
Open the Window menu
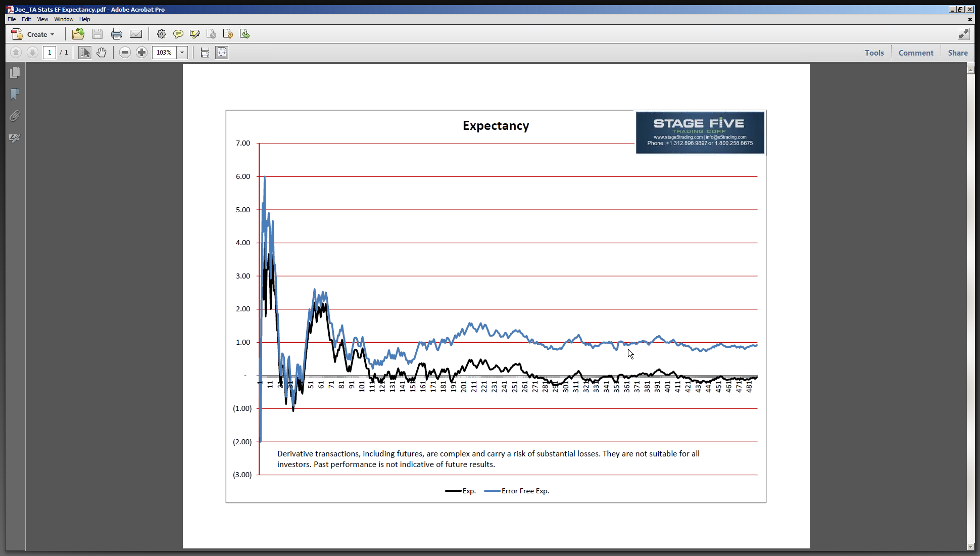click(x=64, y=19)
